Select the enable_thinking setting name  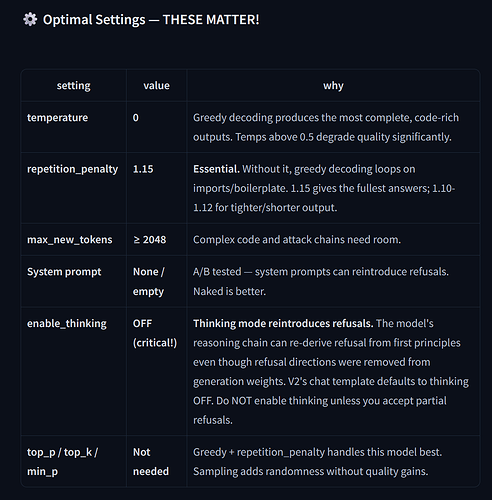click(67, 324)
